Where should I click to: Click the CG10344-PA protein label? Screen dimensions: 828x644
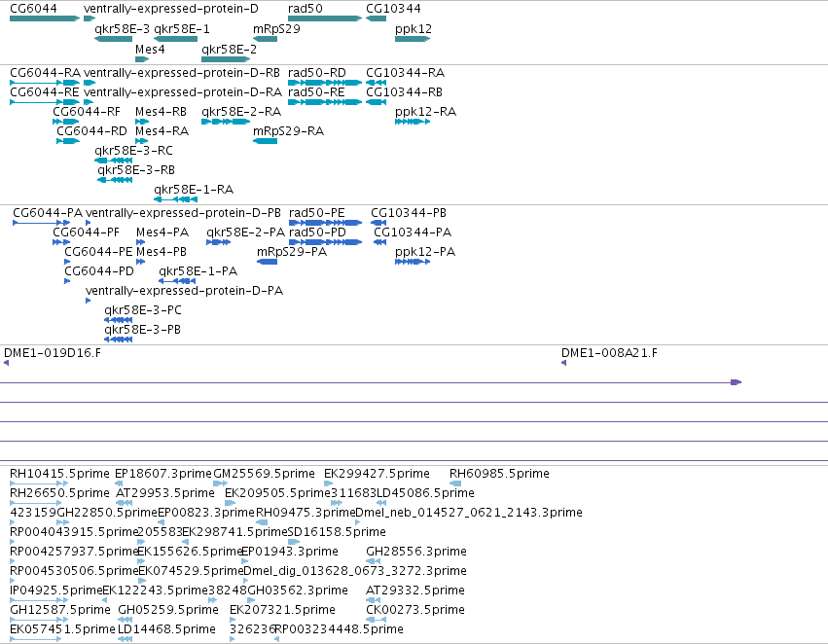coord(413,233)
